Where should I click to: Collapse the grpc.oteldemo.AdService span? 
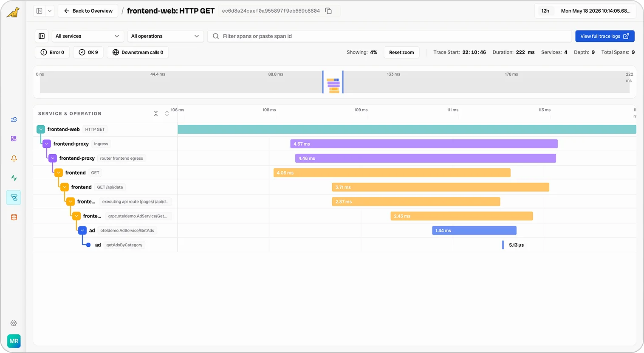click(x=76, y=216)
